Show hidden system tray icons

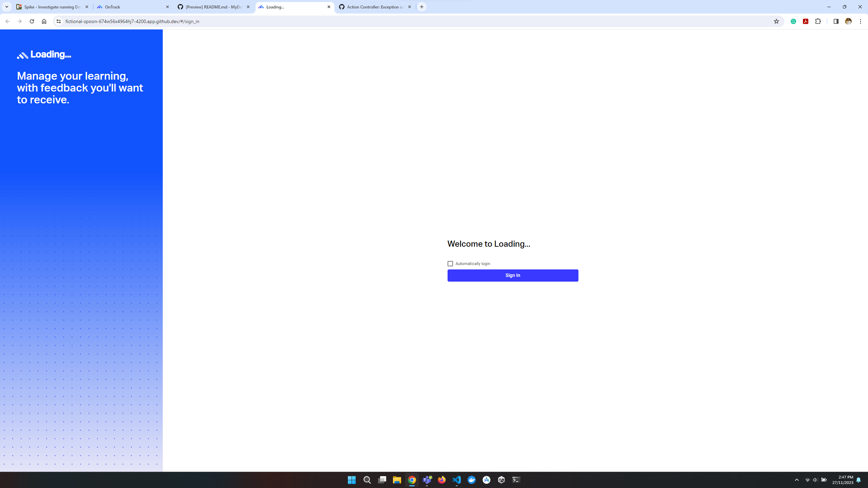pos(797,480)
